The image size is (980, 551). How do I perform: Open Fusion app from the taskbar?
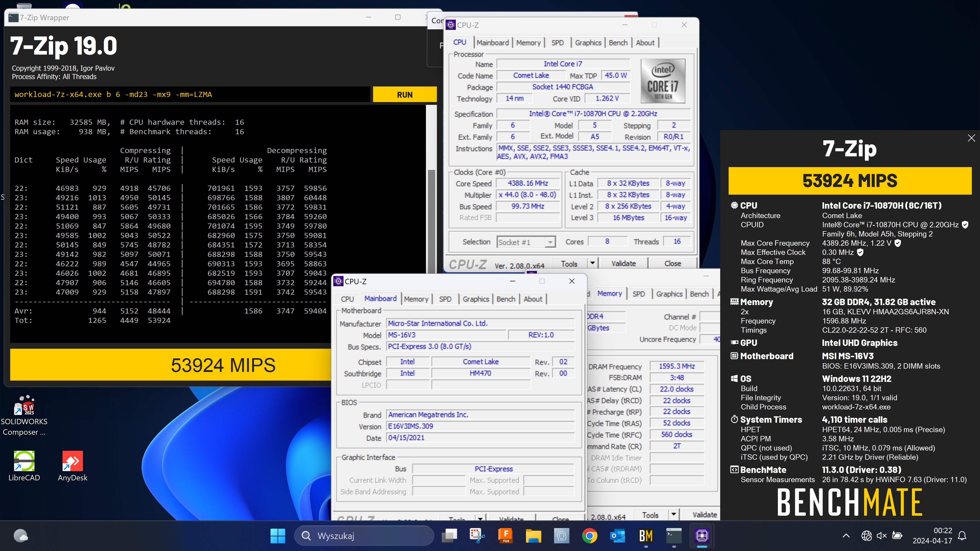tap(505, 536)
